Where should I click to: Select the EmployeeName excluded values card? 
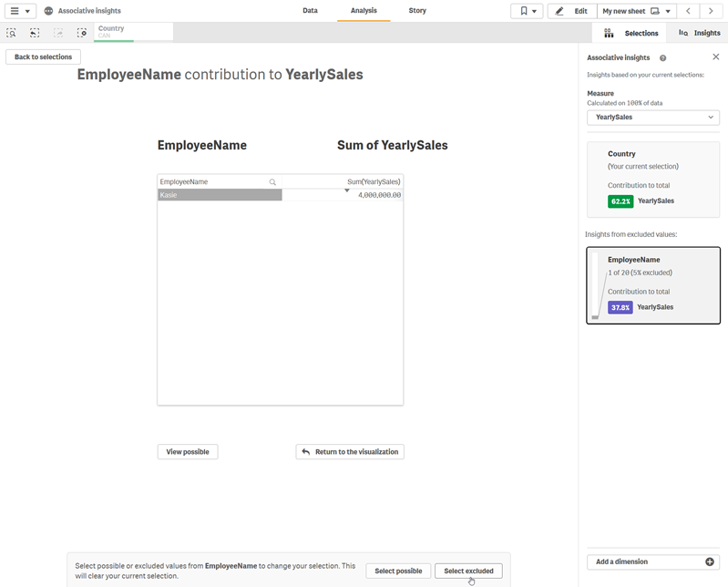pos(653,285)
